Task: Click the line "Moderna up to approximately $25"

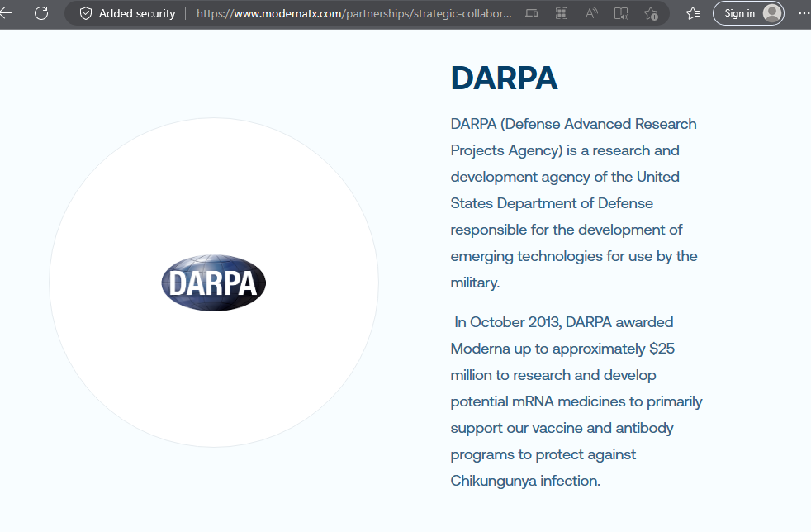Action: (x=562, y=349)
